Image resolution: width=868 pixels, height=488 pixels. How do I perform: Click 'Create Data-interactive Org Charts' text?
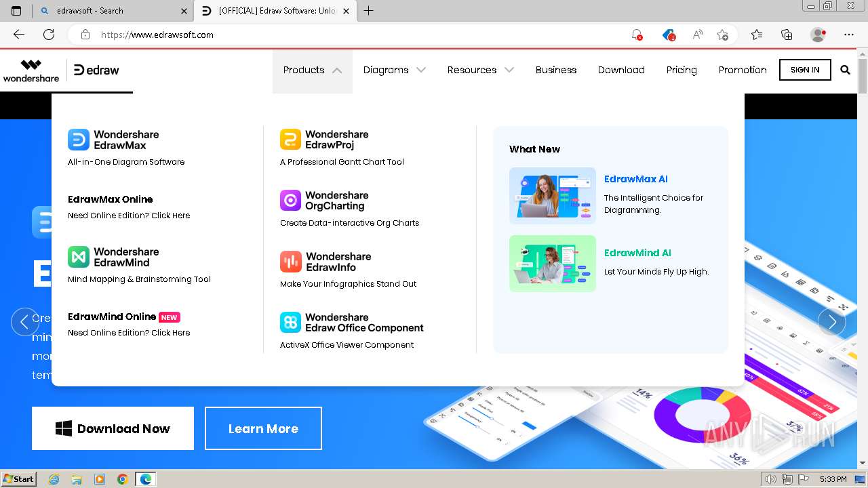coord(349,223)
